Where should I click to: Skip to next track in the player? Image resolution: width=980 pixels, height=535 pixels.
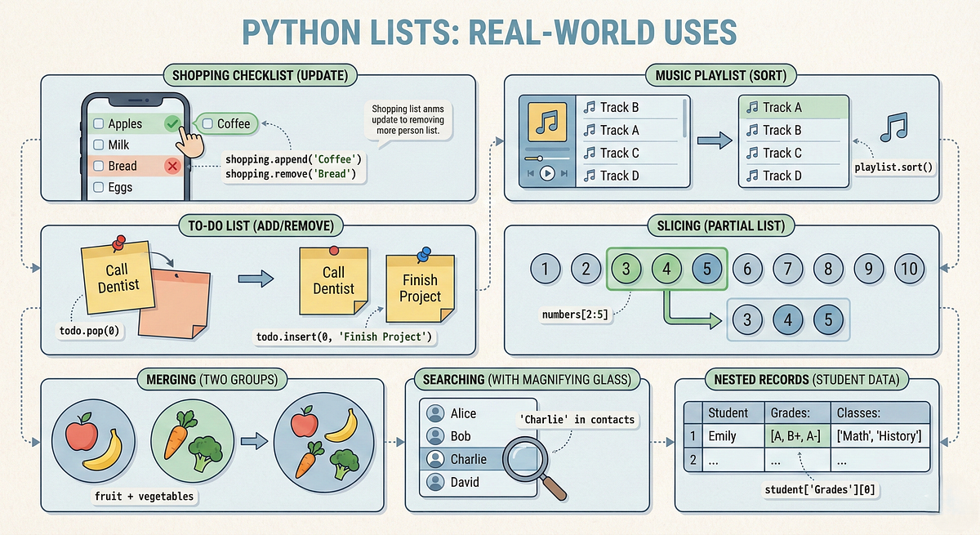[x=564, y=173]
